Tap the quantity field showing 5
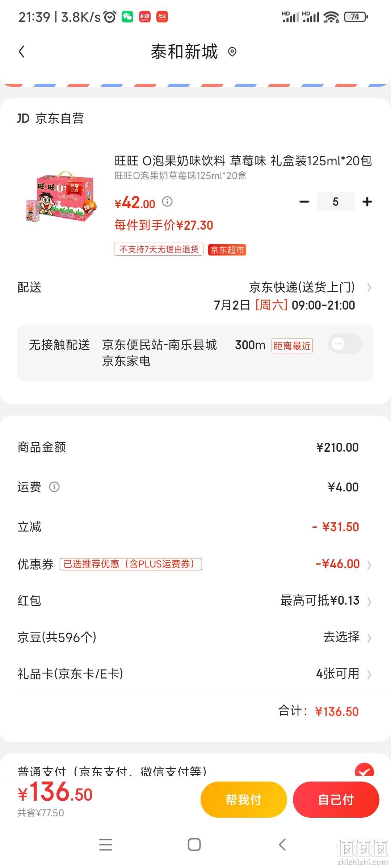The width and height of the screenshot is (391, 868). coord(336,201)
